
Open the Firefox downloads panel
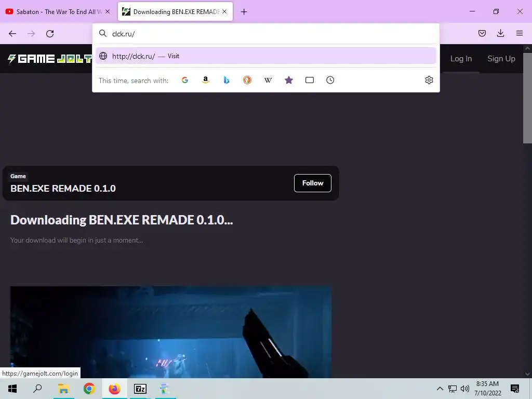point(500,33)
